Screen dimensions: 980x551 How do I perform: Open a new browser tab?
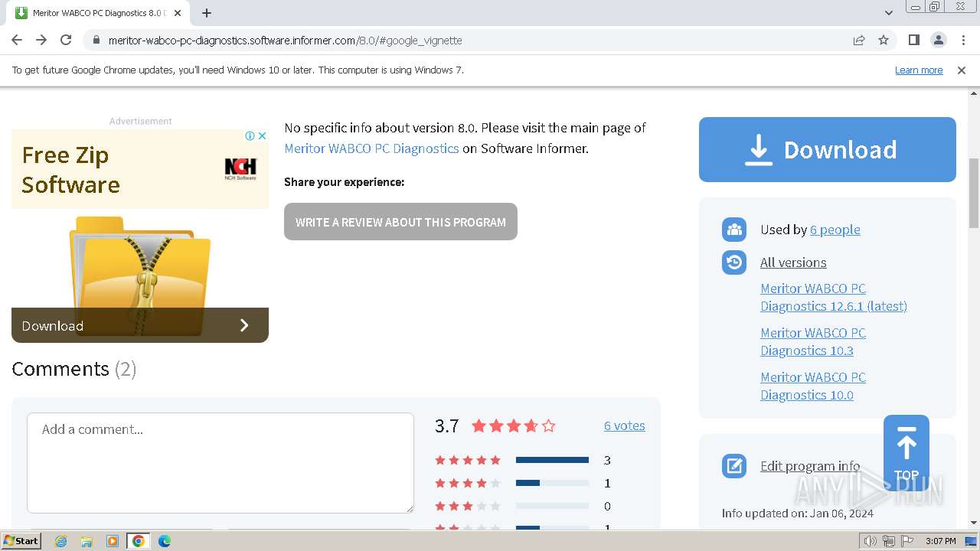click(x=207, y=13)
